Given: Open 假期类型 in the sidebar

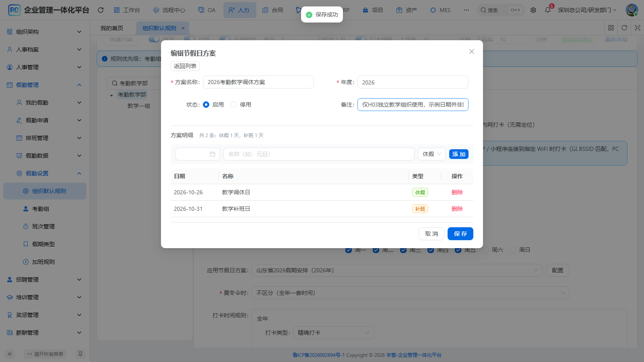Looking at the screenshot, I should click(x=45, y=244).
